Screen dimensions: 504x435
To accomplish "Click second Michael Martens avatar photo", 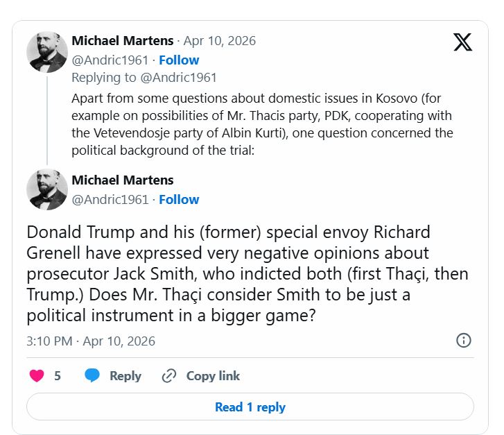I will click(47, 190).
